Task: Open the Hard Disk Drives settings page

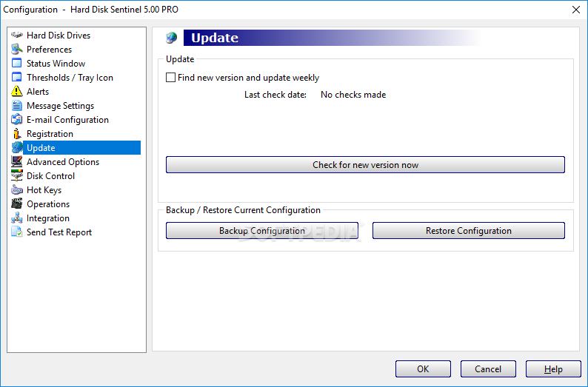Action: pyautogui.click(x=59, y=36)
